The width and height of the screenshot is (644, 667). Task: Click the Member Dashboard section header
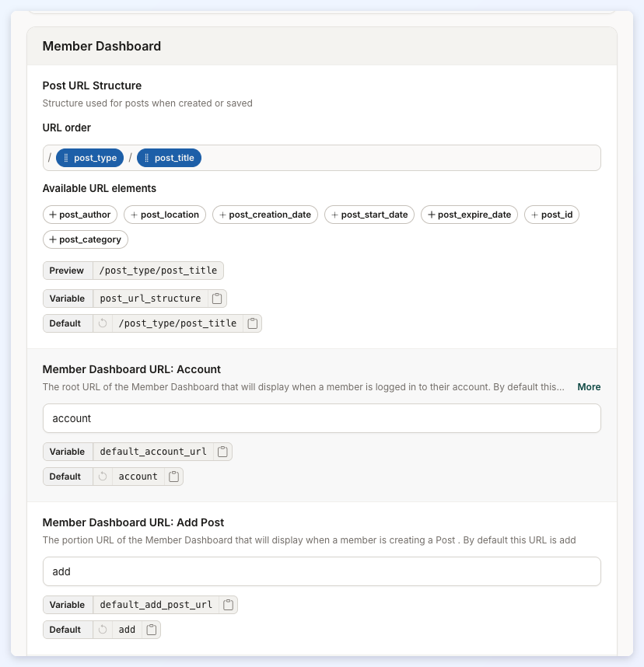click(x=322, y=46)
